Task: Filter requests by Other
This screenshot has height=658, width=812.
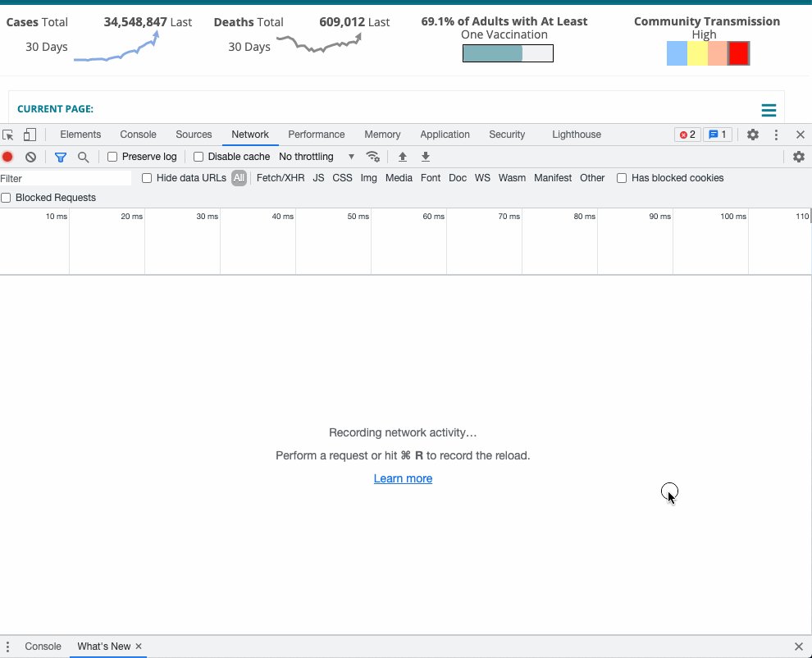Action: click(x=592, y=178)
